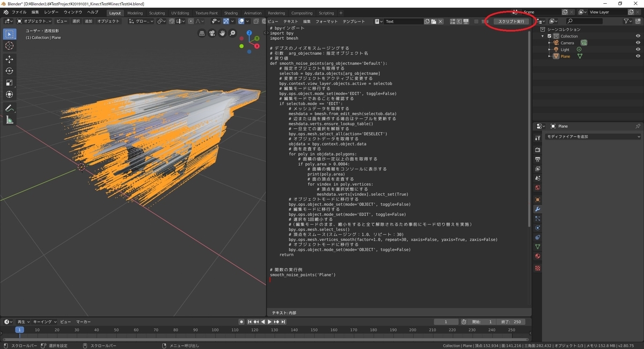Image resolution: width=644 pixels, height=349 pixels.
Task: Open the Render properties tab icon
Action: click(x=538, y=150)
